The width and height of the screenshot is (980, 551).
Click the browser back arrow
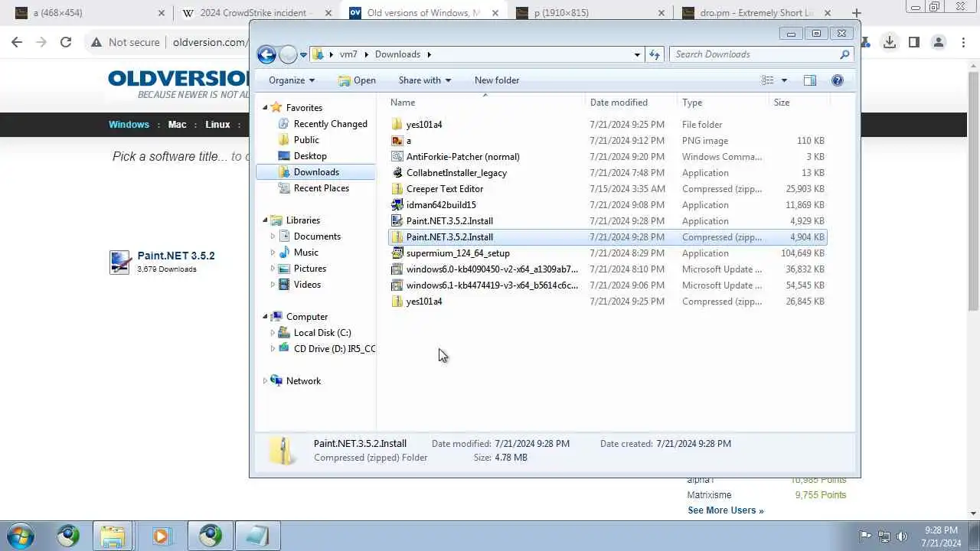(x=17, y=43)
